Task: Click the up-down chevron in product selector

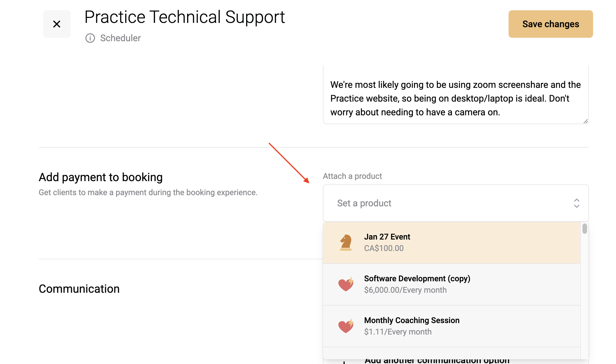Action: 576,203
